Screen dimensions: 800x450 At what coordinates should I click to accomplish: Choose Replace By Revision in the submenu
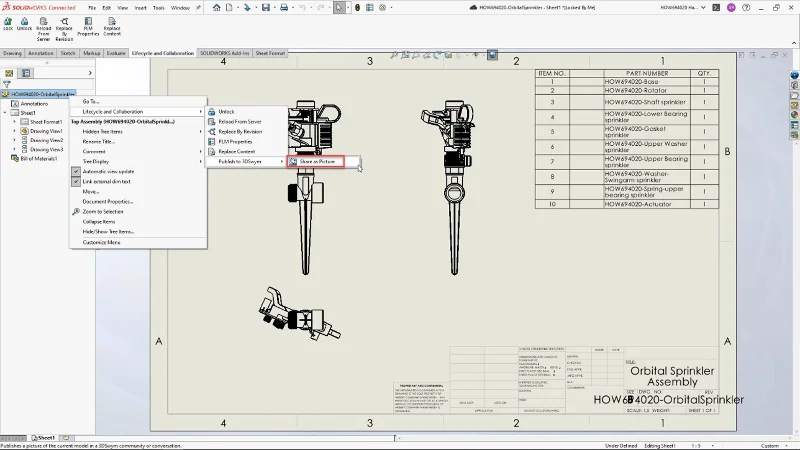[x=240, y=131]
